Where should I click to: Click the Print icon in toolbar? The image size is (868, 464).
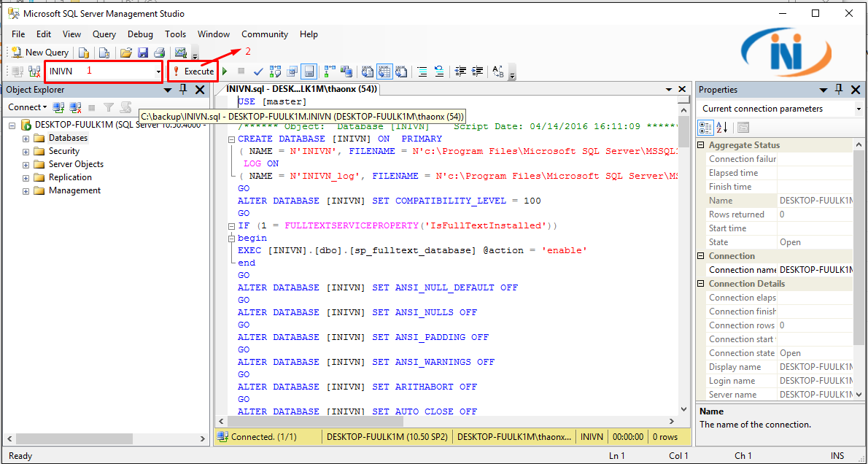point(160,53)
